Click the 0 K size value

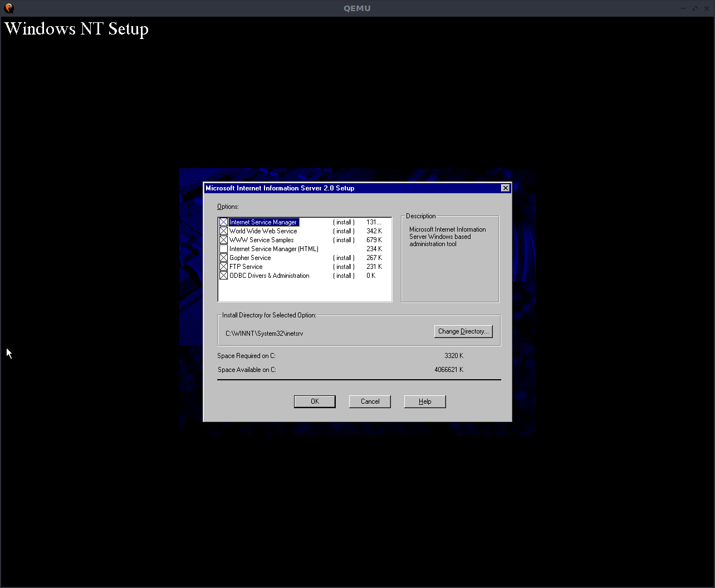(x=371, y=276)
